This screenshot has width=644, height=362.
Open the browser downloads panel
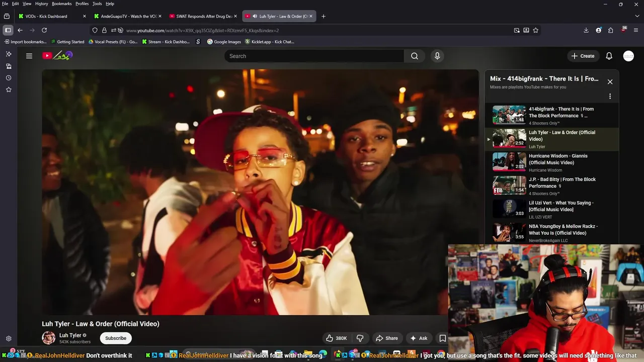(x=586, y=30)
